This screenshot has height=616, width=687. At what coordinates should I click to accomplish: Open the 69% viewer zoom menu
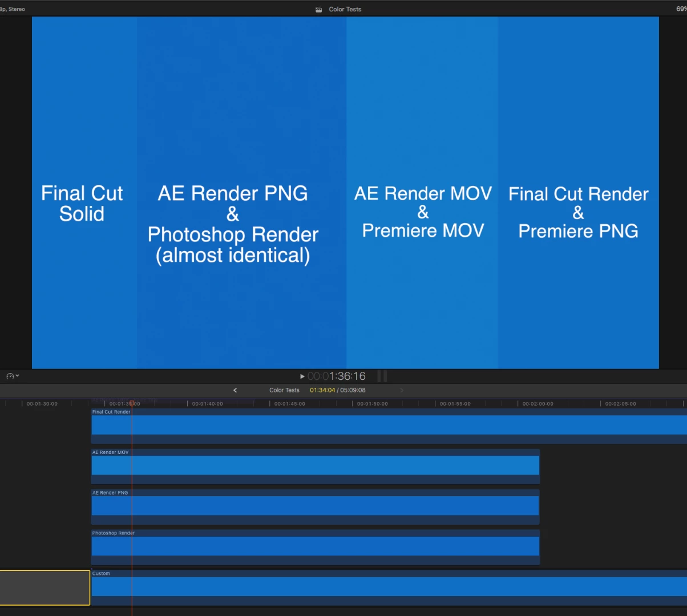pyautogui.click(x=681, y=9)
